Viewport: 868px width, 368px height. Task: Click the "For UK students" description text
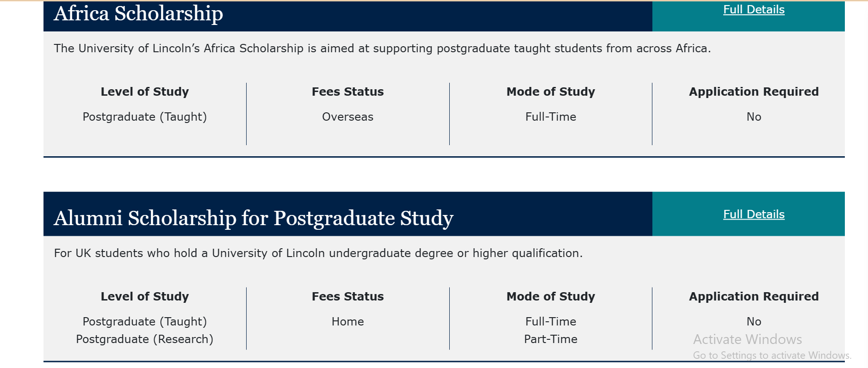click(x=318, y=253)
